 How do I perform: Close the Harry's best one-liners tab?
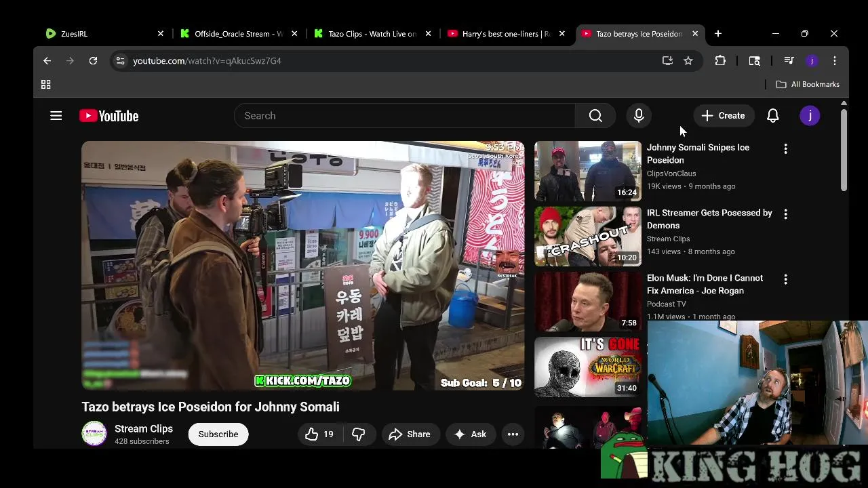tap(561, 34)
